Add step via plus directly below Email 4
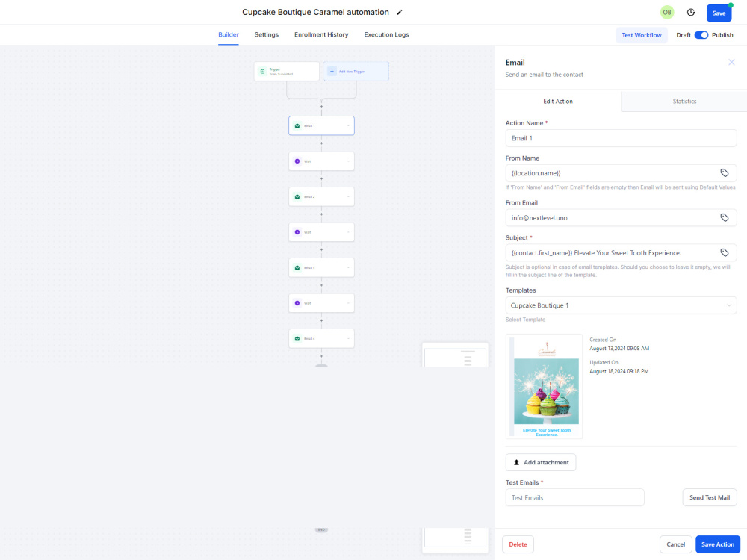This screenshot has height=560, width=747. [321, 355]
